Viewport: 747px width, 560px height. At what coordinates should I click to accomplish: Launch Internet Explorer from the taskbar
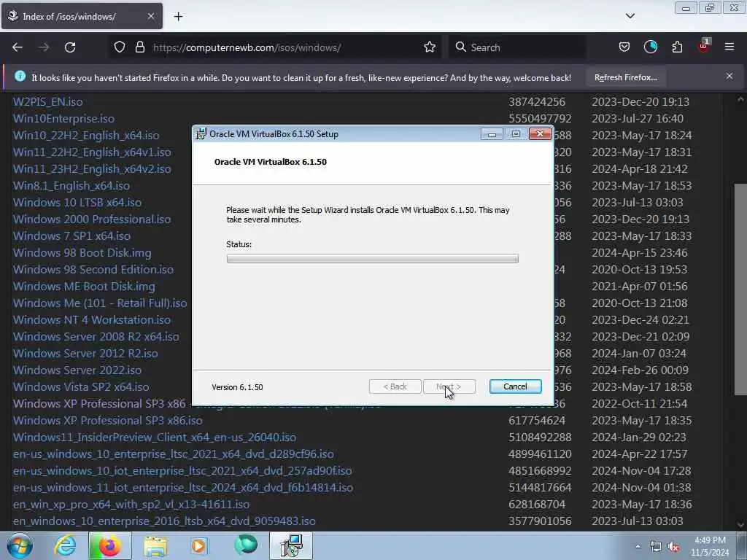(65, 545)
